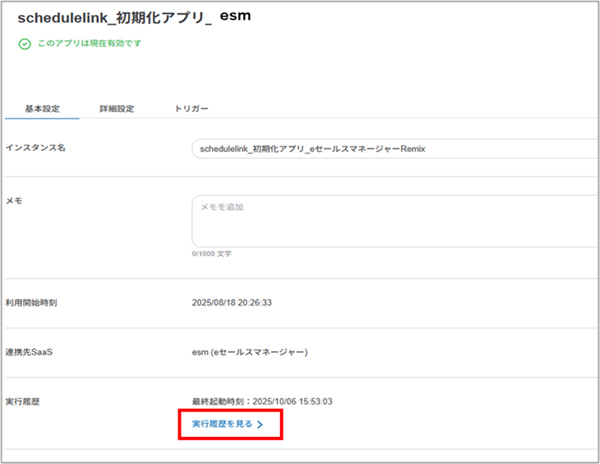Viewport: 600px width, 464px height.
Task: Click the chevron arrow beside 実行履歴を見る
Action: [260, 425]
